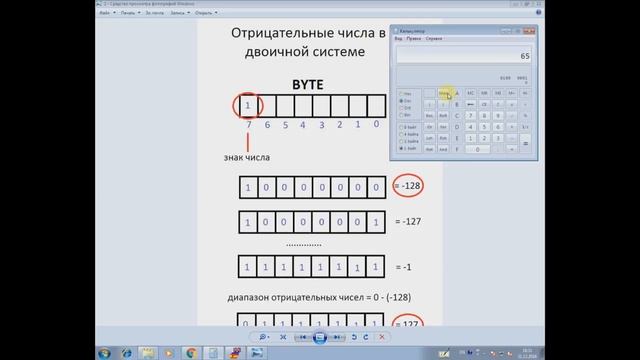
Task: Click digit 8 key in Calculator
Action: click(484, 116)
